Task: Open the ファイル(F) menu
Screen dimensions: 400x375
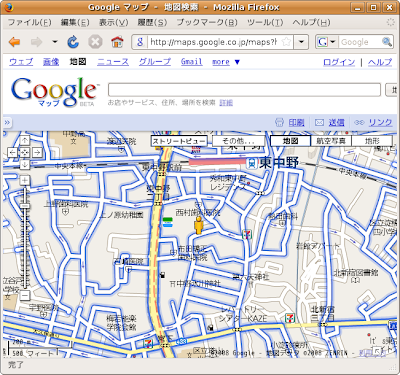Action: 30,22
